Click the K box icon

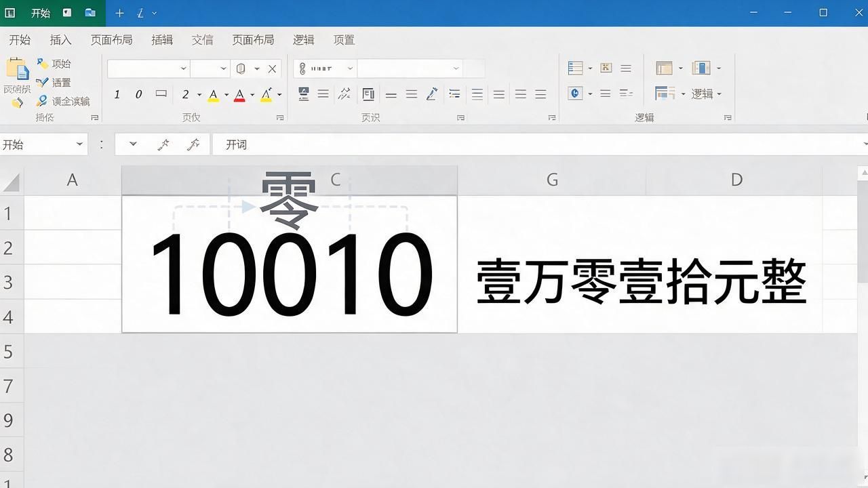(x=606, y=68)
